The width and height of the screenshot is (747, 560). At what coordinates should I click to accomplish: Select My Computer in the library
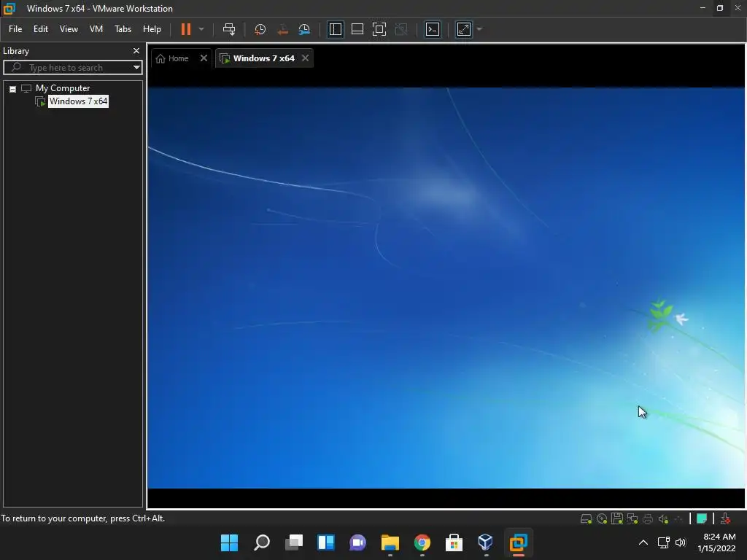63,88
